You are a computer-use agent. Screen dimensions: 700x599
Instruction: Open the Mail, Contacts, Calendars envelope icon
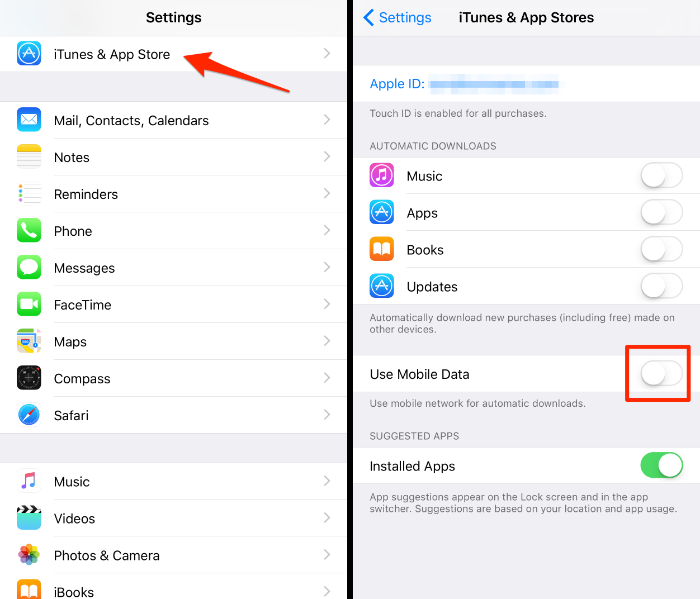(x=29, y=120)
